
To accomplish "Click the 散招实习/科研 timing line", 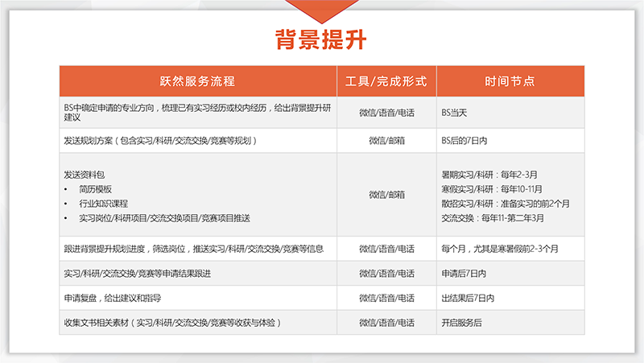I will [x=506, y=203].
